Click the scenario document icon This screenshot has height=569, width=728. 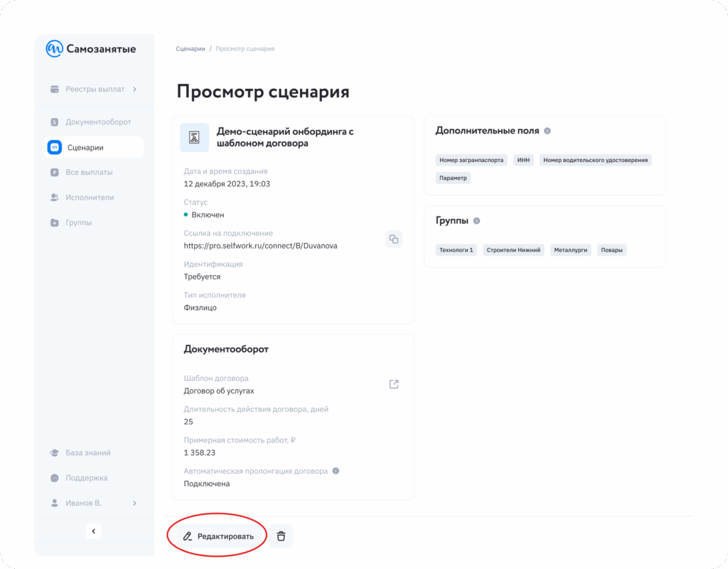(x=194, y=138)
